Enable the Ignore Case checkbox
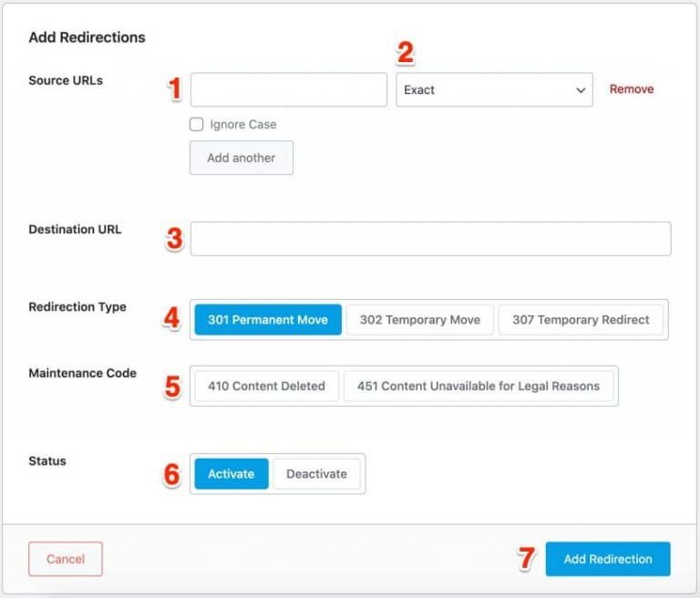The image size is (700, 598). [x=196, y=125]
